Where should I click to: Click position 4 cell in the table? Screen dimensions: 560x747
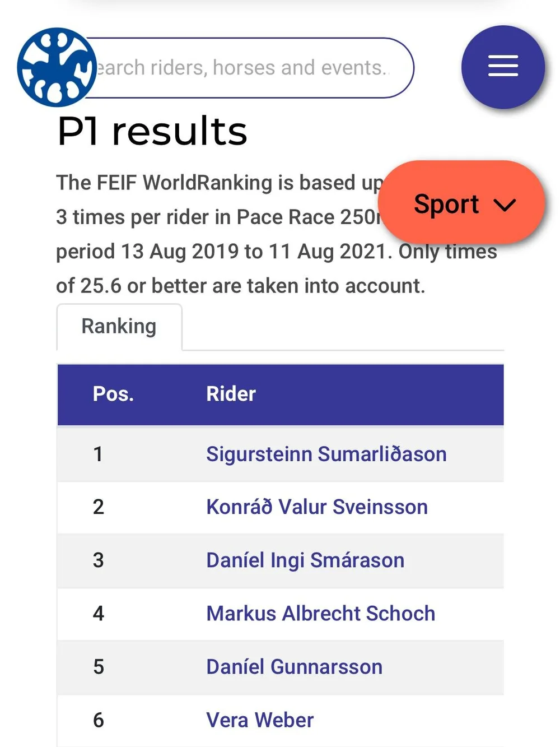(x=98, y=614)
